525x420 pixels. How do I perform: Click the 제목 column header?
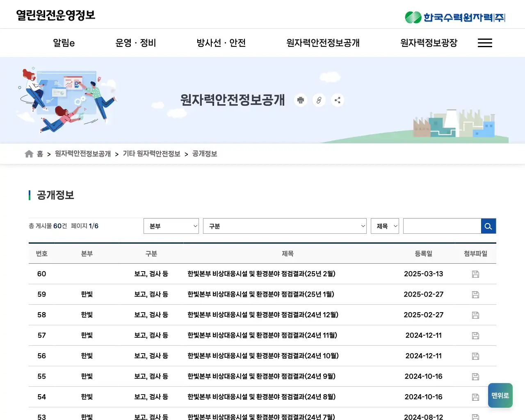coord(288,253)
